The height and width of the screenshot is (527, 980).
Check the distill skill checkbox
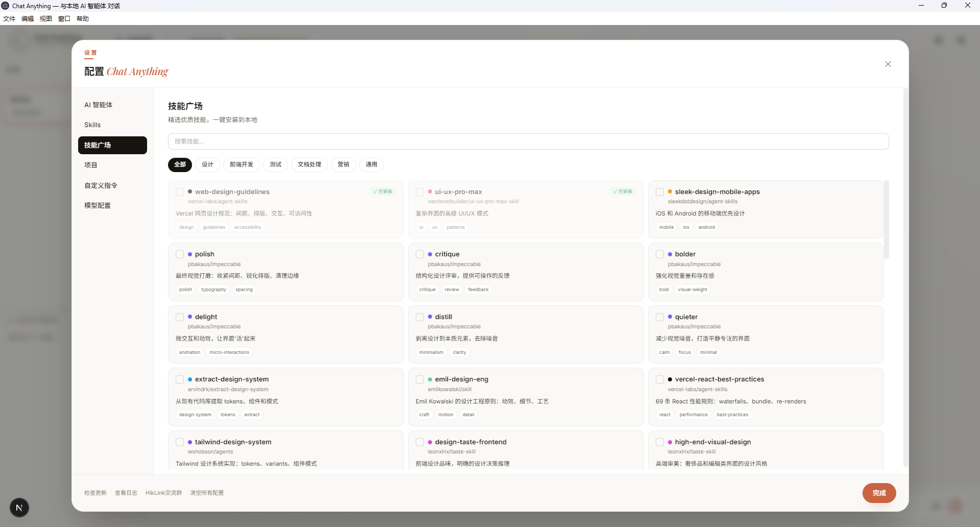click(x=420, y=317)
